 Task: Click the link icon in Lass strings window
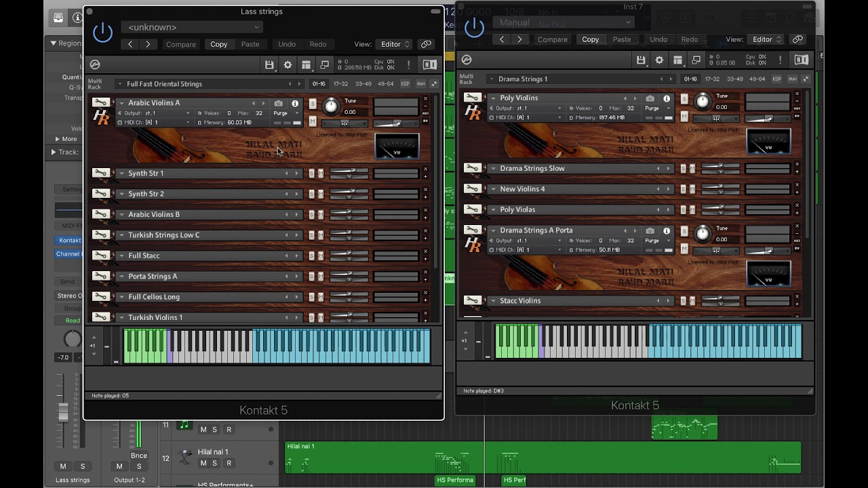point(426,44)
